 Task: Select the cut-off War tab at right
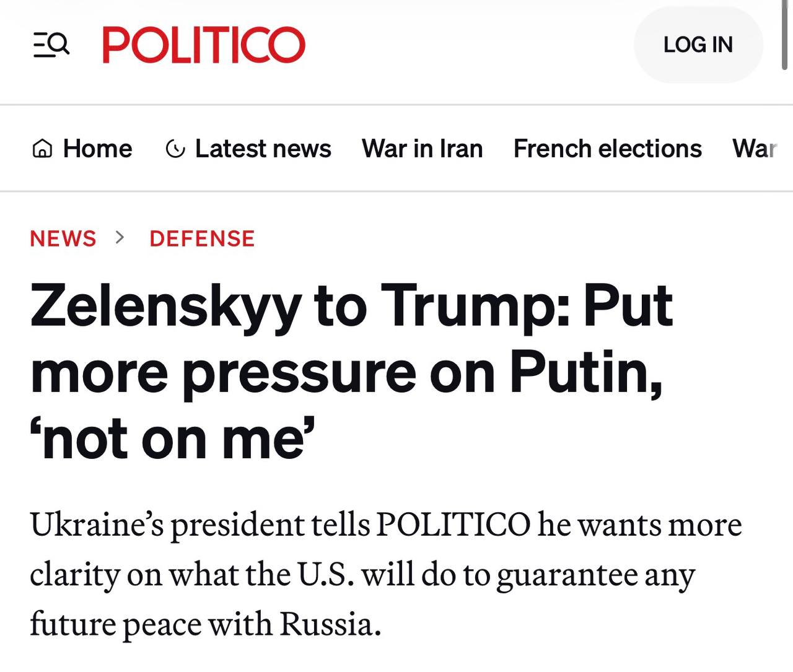(754, 149)
